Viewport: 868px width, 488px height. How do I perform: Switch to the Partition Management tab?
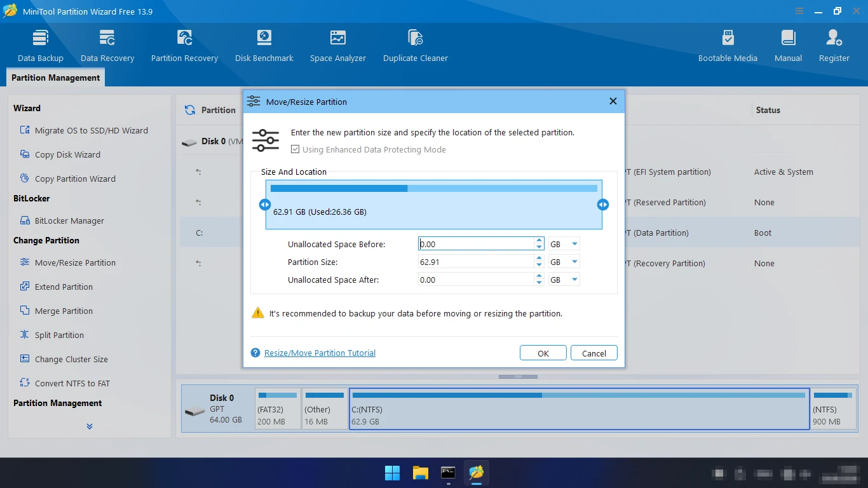point(56,78)
